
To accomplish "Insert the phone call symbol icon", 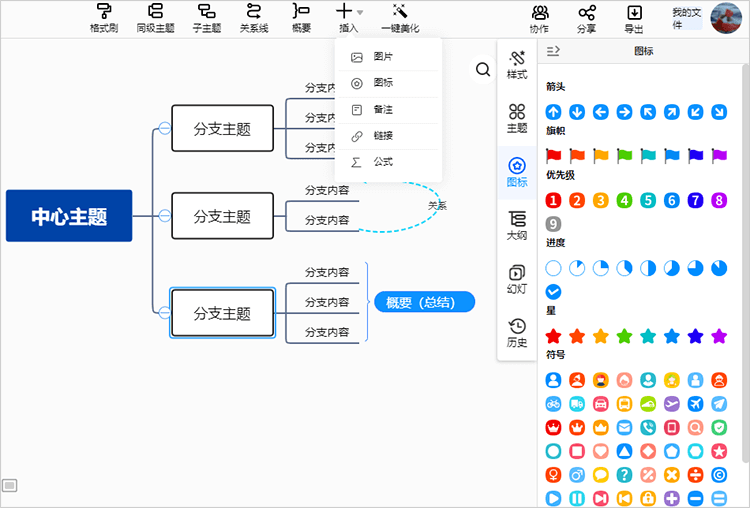I will tap(648, 427).
